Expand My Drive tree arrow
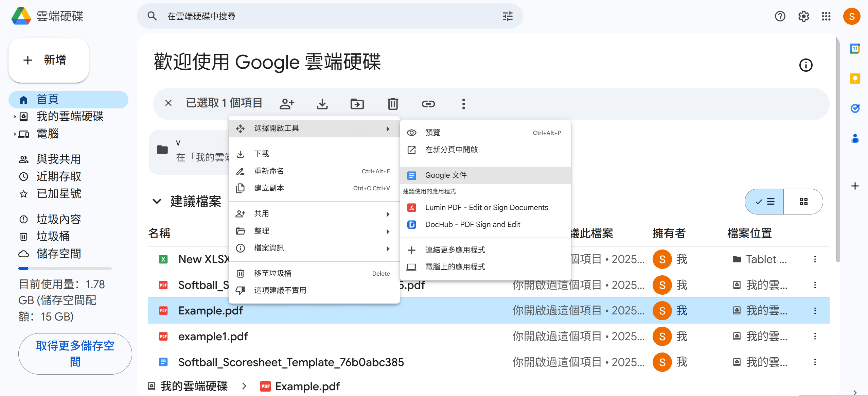Viewport: 868px width, 396px height. click(x=15, y=117)
